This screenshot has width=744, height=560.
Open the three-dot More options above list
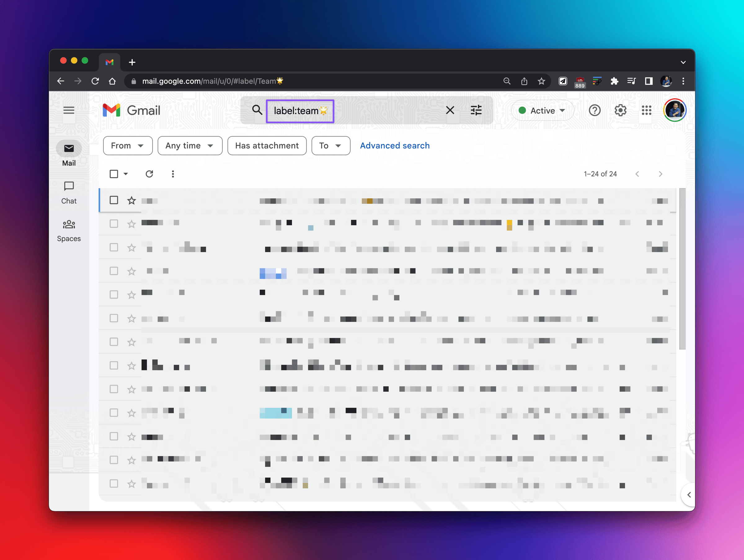173,174
